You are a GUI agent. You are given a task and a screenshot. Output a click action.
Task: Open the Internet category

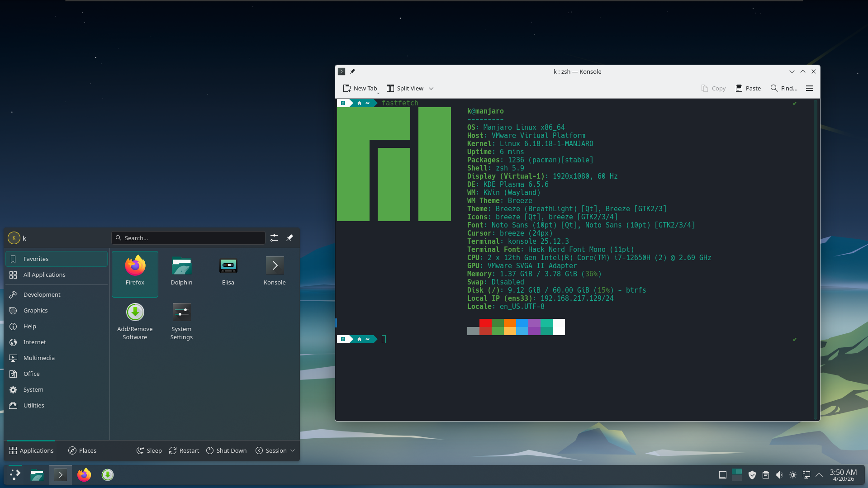click(x=57, y=342)
